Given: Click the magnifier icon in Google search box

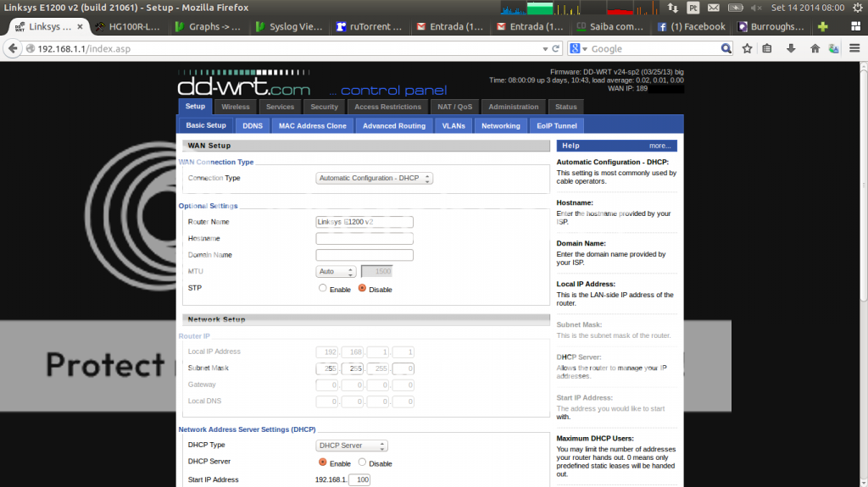Looking at the screenshot, I should coord(726,49).
